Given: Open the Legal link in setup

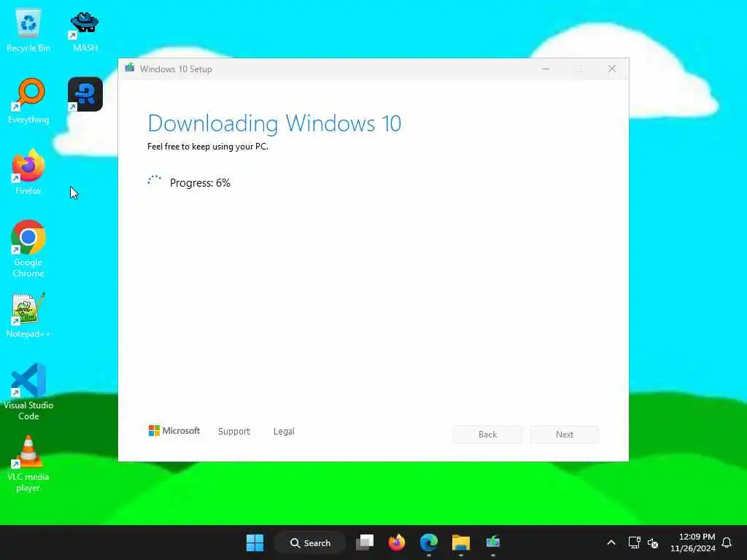Looking at the screenshot, I should (284, 431).
